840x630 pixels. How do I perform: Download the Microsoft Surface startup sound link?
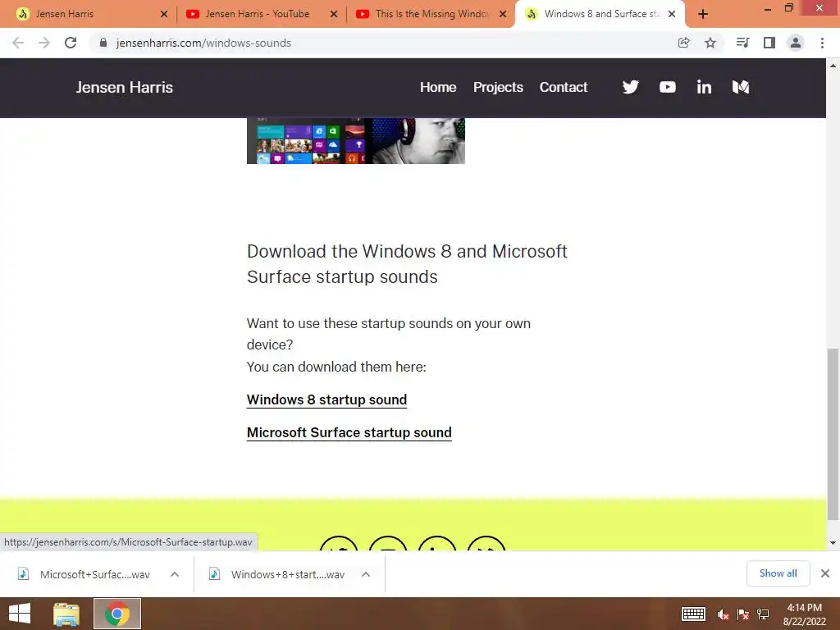(x=349, y=433)
